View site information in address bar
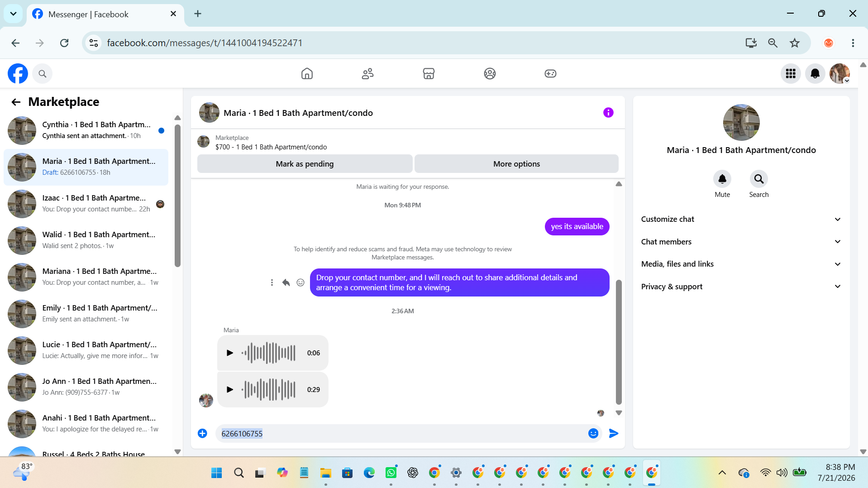Image resolution: width=868 pixels, height=488 pixels. coord(94,43)
